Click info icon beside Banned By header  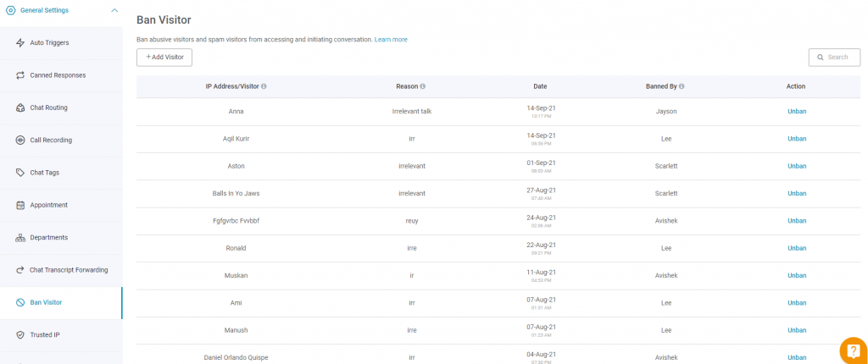click(x=682, y=87)
